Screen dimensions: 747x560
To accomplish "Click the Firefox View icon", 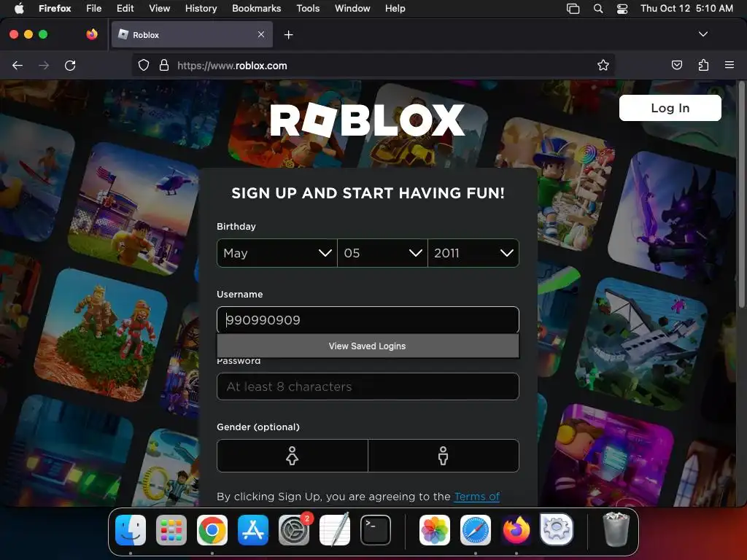I will click(x=92, y=34).
